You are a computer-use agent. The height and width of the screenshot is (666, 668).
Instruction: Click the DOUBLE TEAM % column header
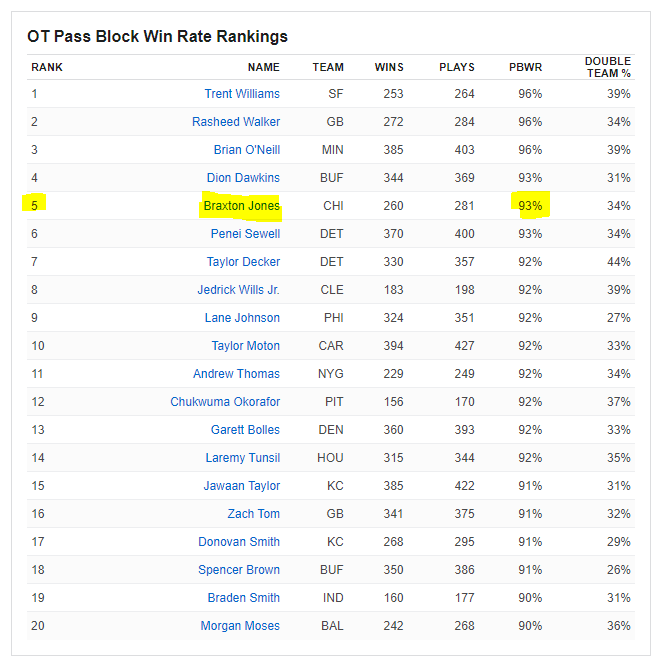608,67
